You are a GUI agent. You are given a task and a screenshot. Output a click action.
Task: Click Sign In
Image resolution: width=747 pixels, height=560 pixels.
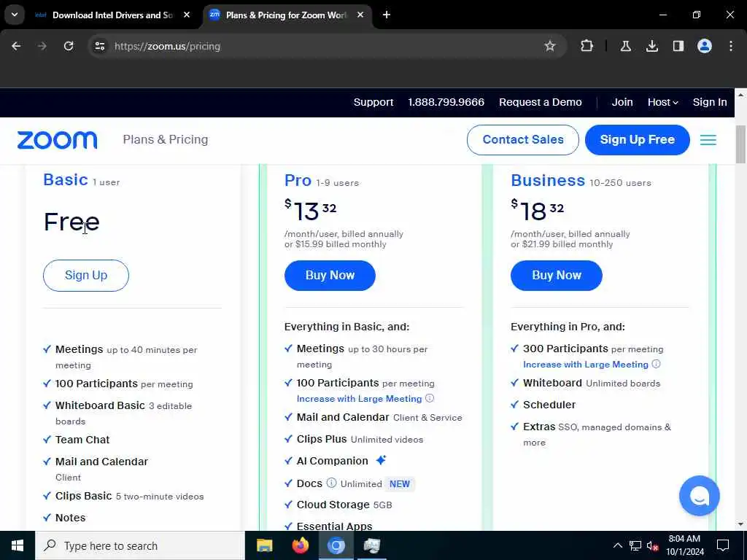click(x=709, y=102)
